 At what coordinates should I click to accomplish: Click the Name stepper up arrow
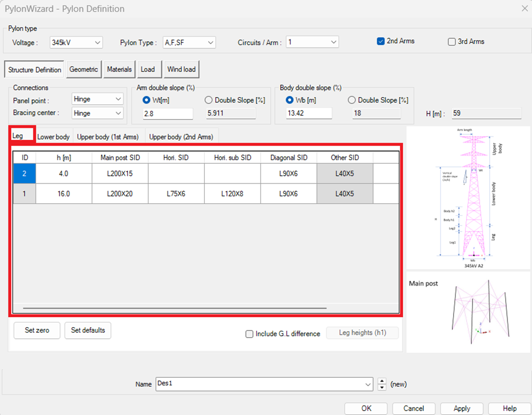tap(382, 381)
